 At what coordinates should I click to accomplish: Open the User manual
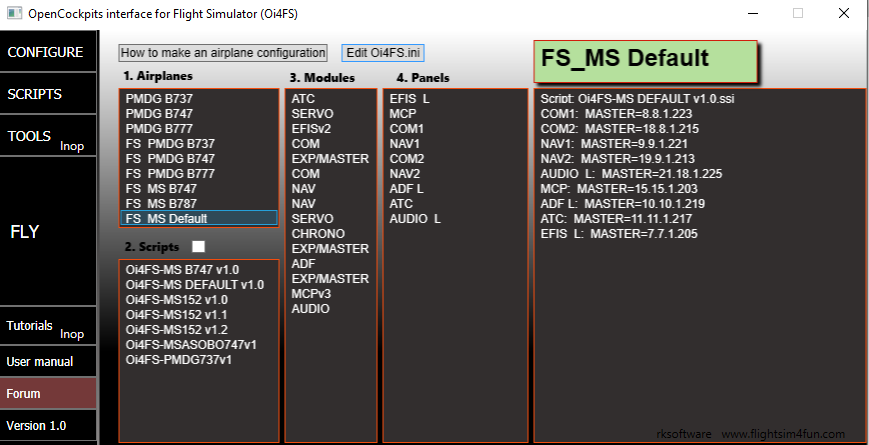[48, 361]
